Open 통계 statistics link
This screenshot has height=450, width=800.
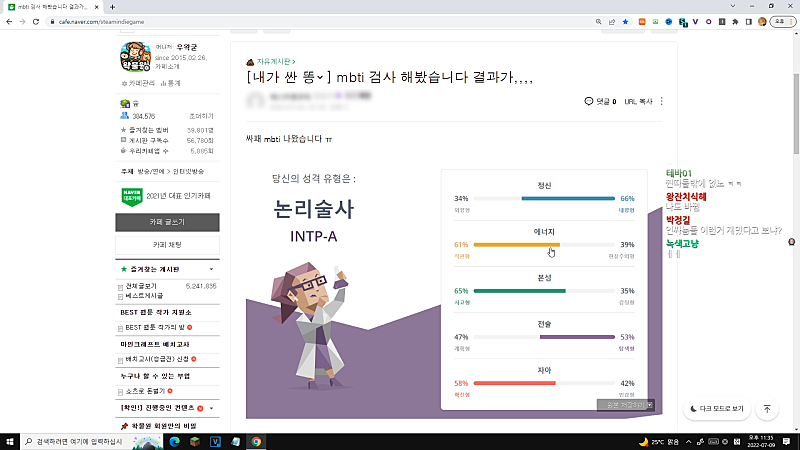pos(170,83)
